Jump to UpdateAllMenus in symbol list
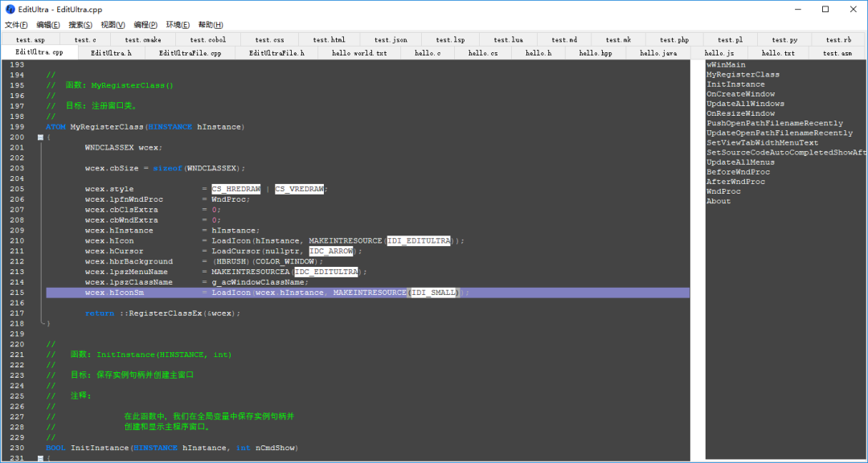This screenshot has width=868, height=463. 741,162
